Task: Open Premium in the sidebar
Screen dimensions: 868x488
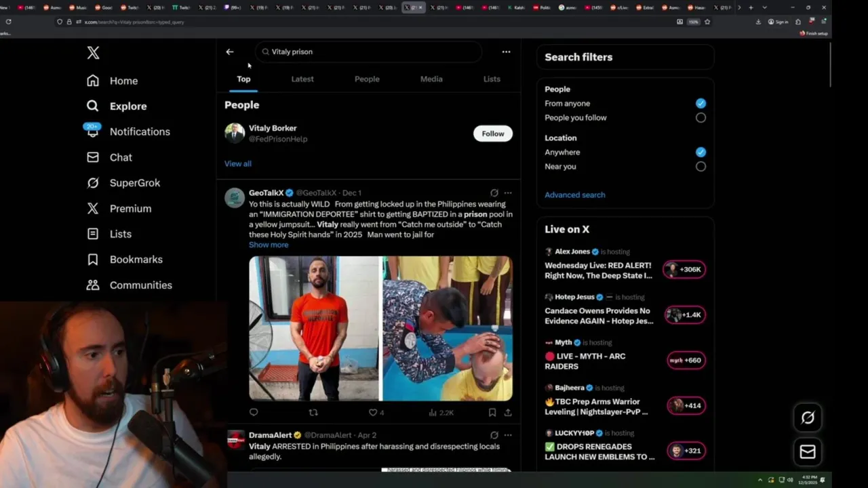Action: [x=119, y=209]
